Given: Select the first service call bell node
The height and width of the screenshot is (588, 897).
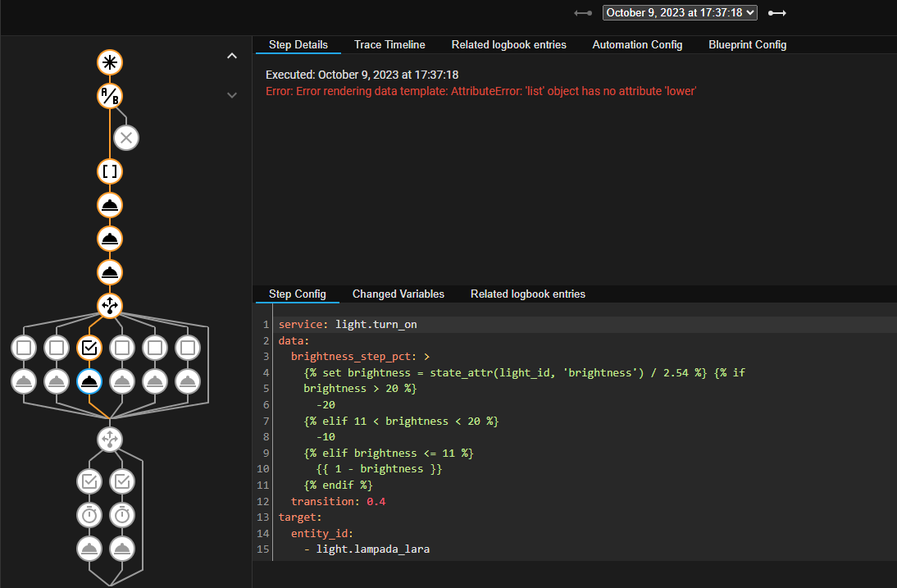Looking at the screenshot, I should tap(109, 205).
